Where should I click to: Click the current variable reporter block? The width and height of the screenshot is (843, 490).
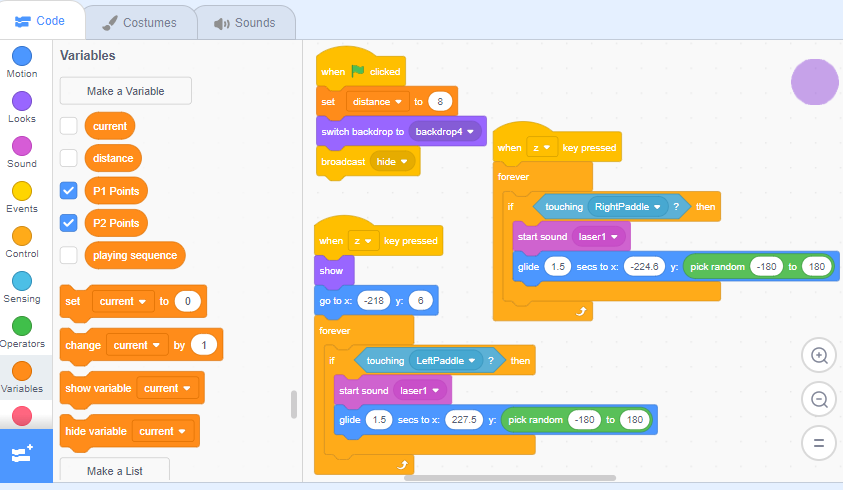tap(110, 126)
